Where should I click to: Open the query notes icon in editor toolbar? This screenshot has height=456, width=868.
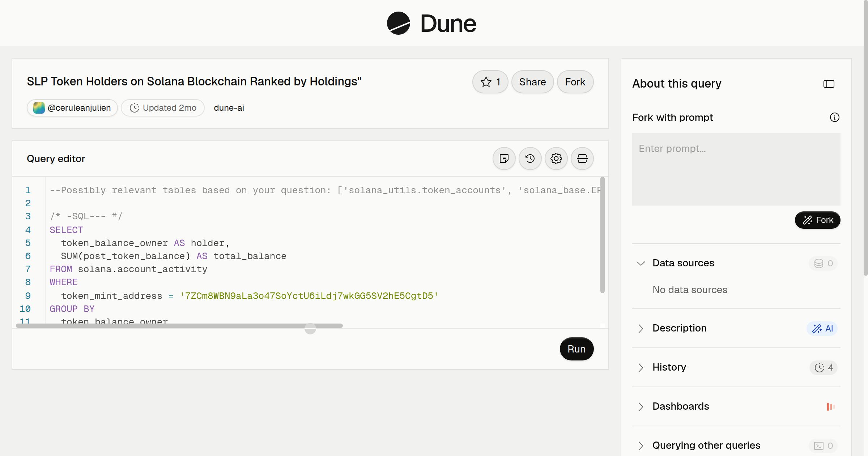pyautogui.click(x=504, y=159)
